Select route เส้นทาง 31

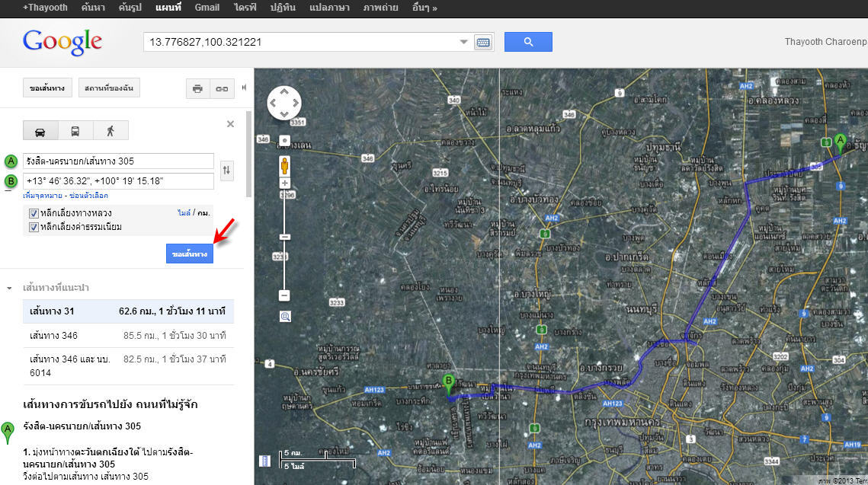point(129,311)
